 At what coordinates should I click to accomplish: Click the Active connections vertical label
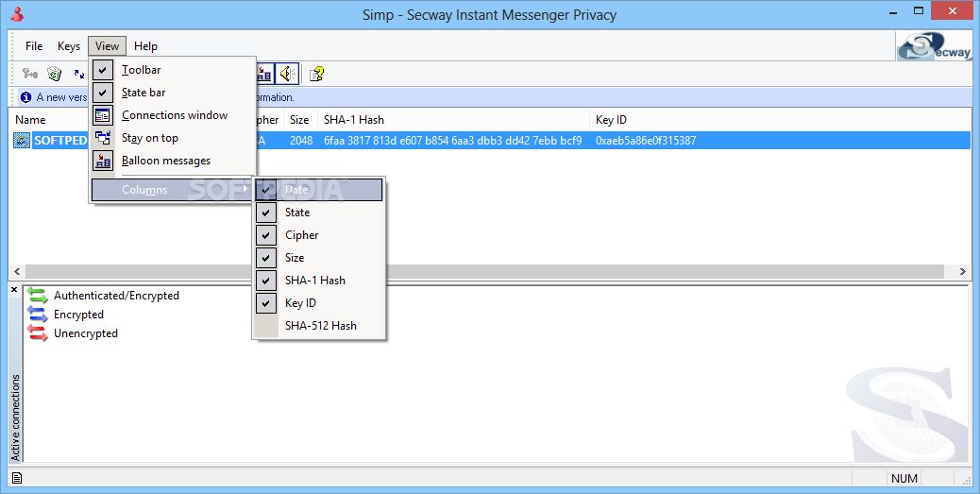(x=16, y=417)
